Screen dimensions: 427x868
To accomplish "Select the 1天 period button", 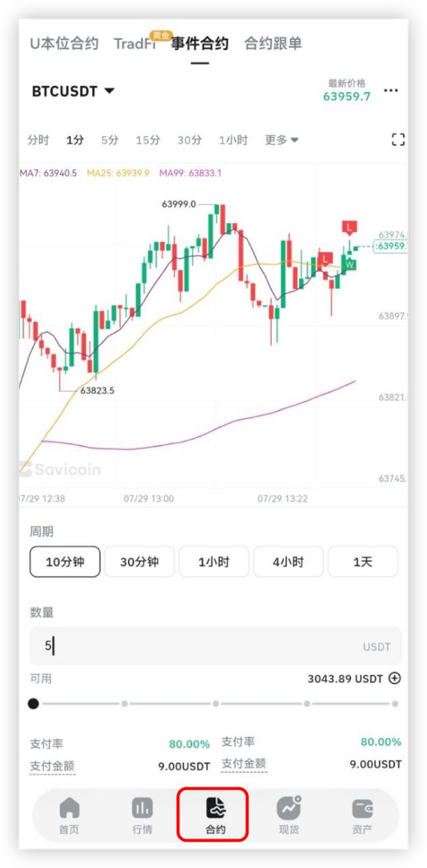I will coord(363,561).
